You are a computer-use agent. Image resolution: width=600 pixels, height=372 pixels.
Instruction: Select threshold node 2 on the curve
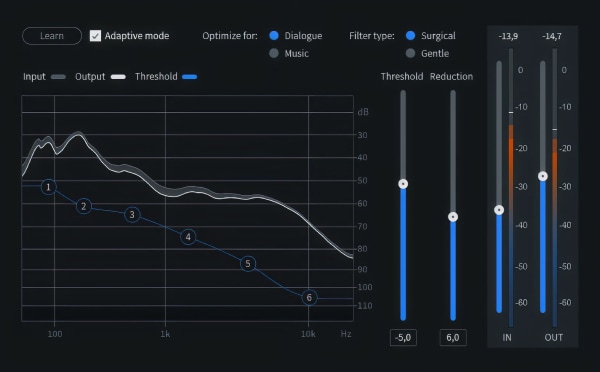coord(84,207)
